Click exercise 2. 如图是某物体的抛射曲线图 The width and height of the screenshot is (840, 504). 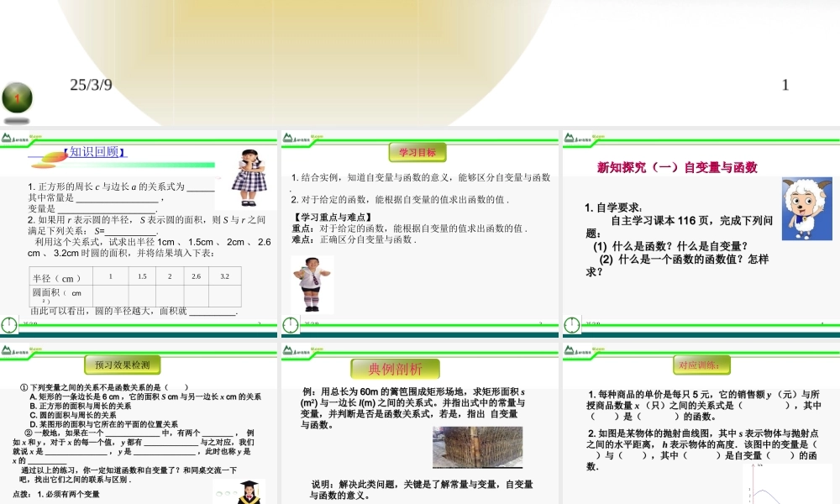coord(701,449)
